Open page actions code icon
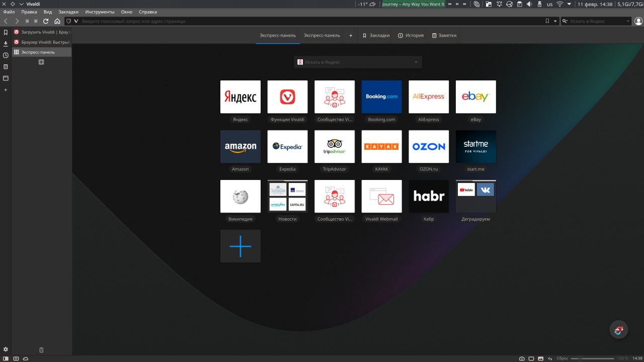The image size is (644, 362). point(550,358)
